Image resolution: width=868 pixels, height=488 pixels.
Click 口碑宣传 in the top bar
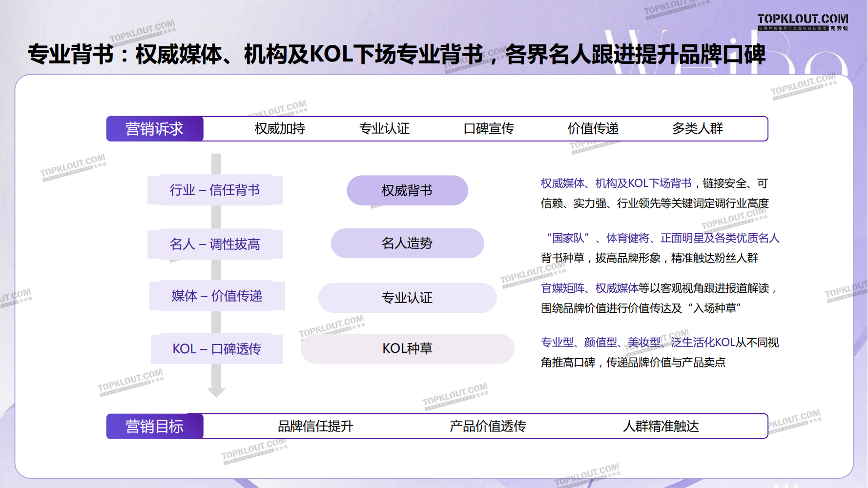[x=488, y=129]
